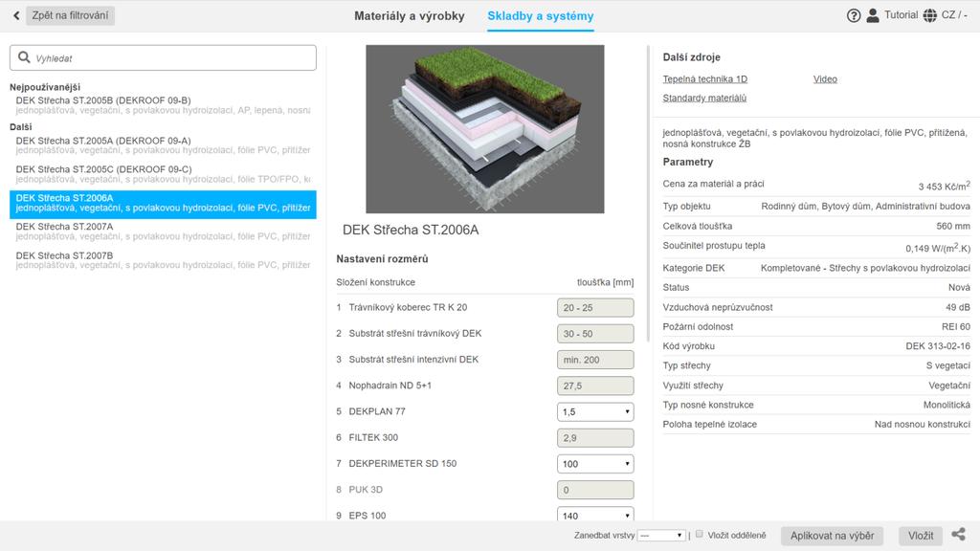Click the price value 3 453 Kč/m2
This screenshot has width=980, height=551.
(x=944, y=186)
